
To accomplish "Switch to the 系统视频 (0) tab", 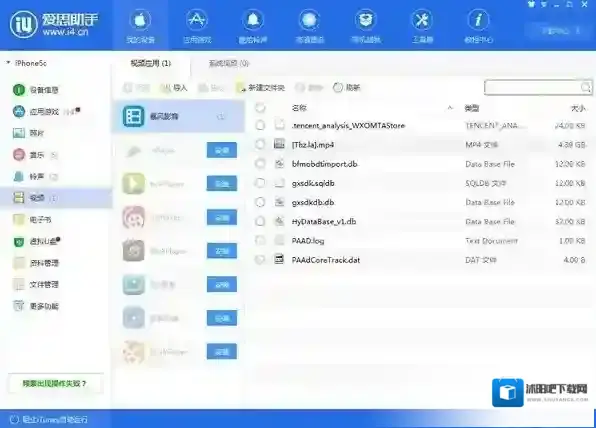I will pos(229,63).
